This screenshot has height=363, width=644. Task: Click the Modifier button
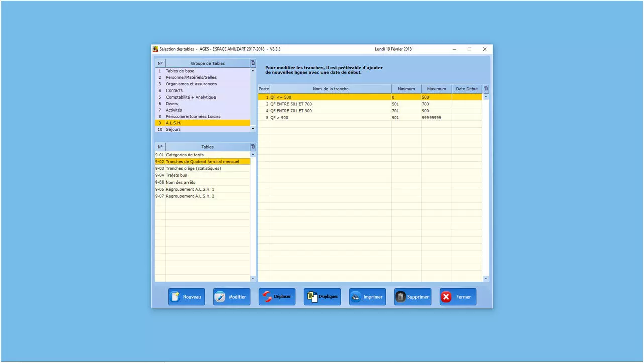point(232,297)
